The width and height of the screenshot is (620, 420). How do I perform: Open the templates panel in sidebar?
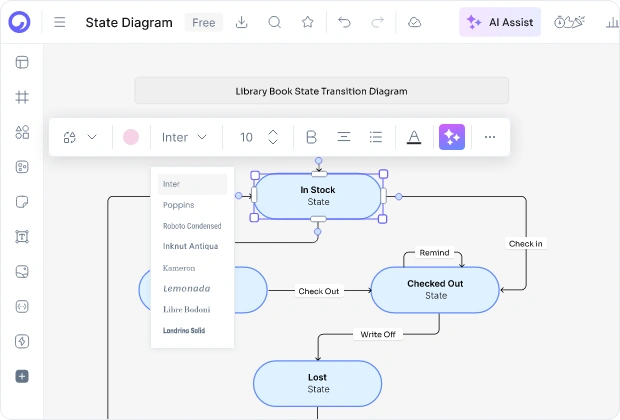(x=22, y=62)
